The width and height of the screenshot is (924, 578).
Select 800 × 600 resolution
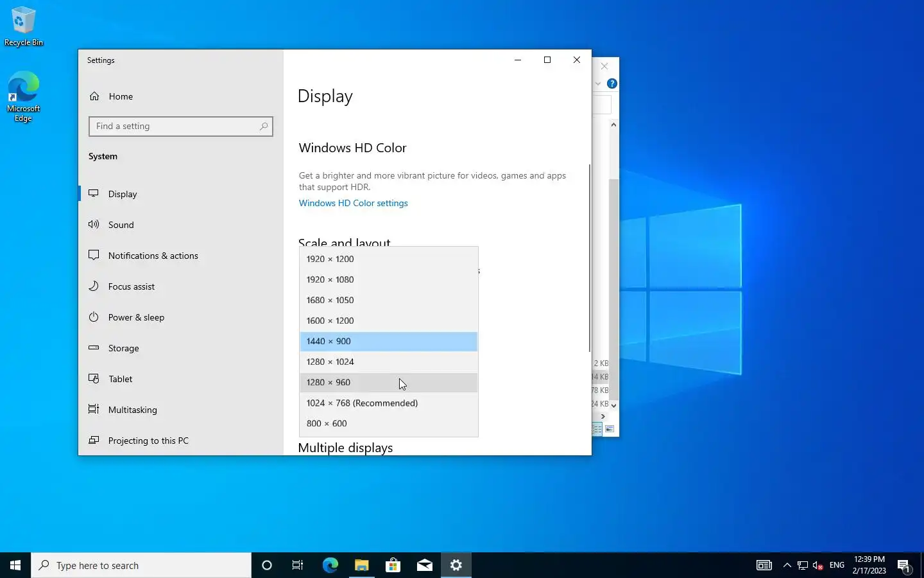[388, 423]
